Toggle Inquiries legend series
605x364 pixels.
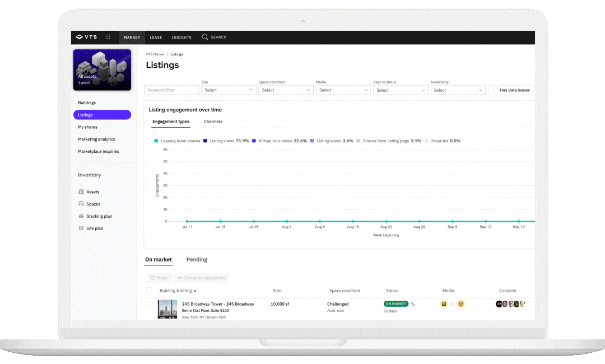(443, 141)
